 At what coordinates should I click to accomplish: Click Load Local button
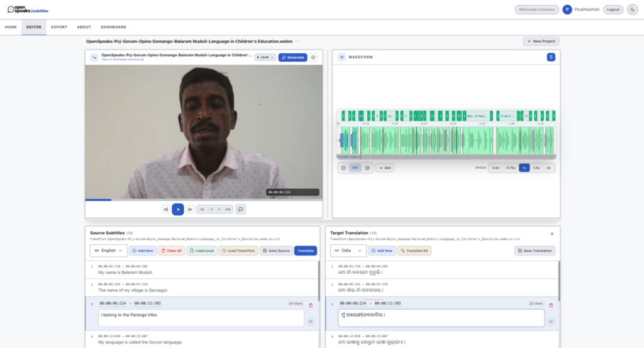coord(202,250)
